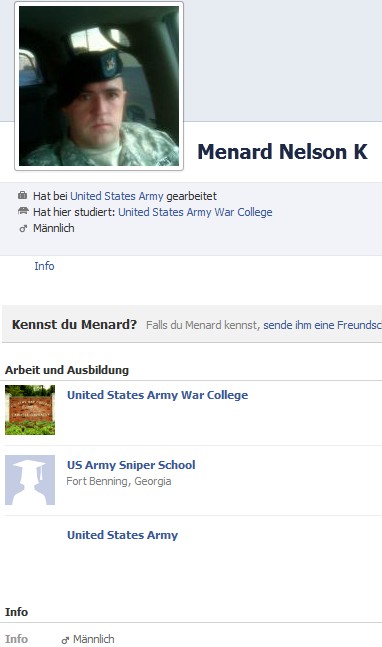Viewport: 382px width, 647px height.
Task: Open the bold United States Army employer link
Action: (x=123, y=535)
